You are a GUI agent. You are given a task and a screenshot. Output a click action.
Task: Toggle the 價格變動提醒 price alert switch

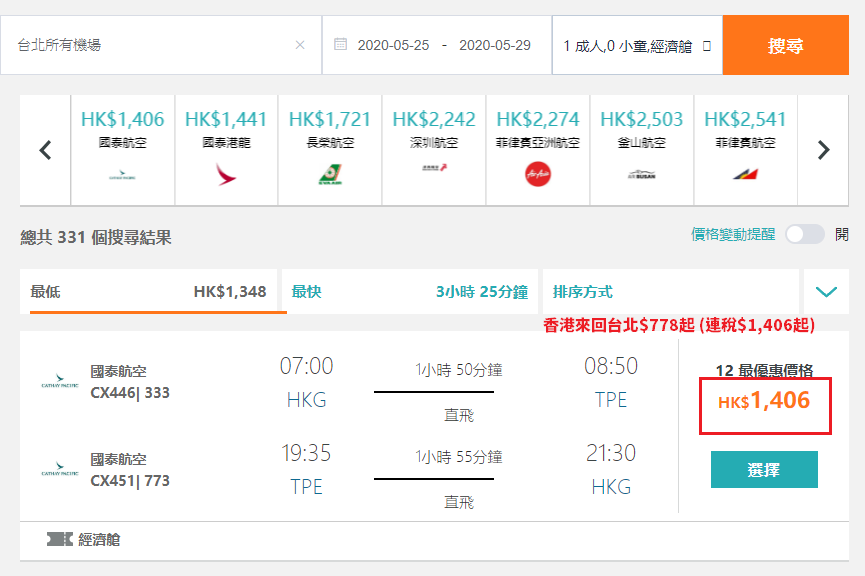coord(805,234)
